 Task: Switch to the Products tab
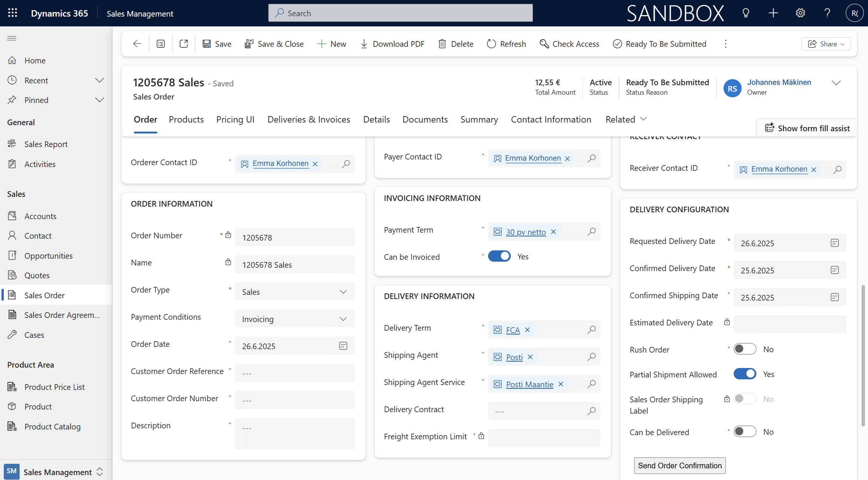[186, 120]
